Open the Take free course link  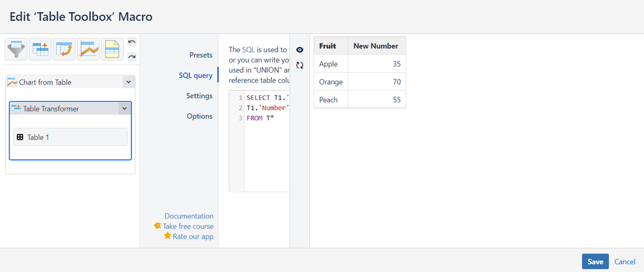pyautogui.click(x=188, y=226)
